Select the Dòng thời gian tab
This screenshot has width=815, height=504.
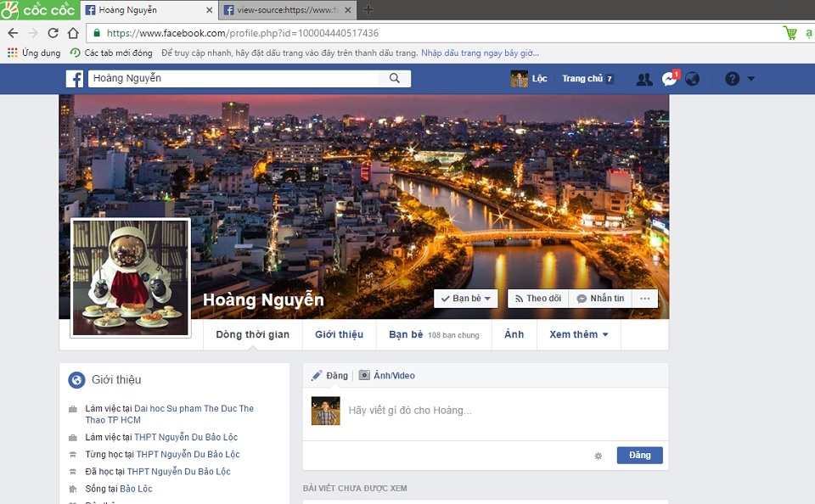pyautogui.click(x=253, y=334)
